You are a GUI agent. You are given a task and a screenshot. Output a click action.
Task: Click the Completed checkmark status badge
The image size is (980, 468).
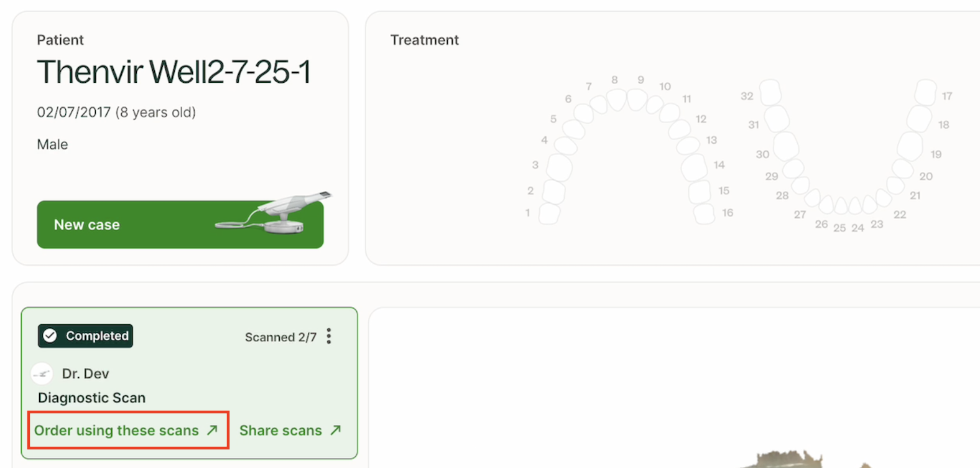point(85,335)
